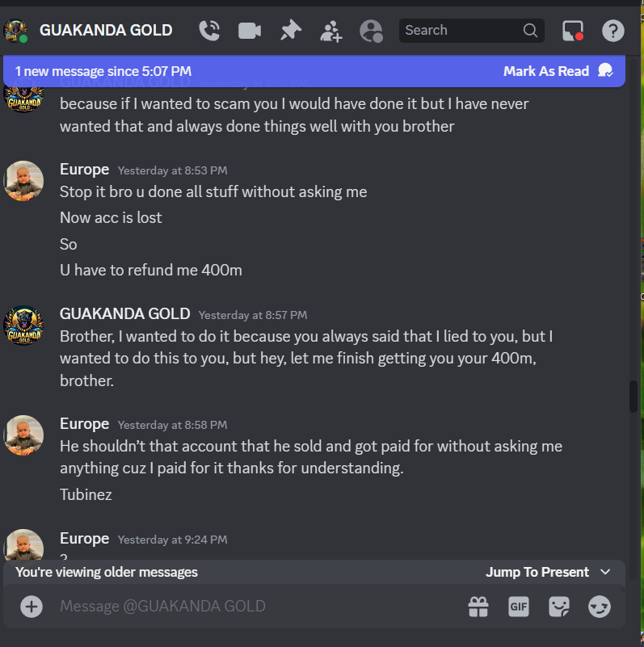Image resolution: width=644 pixels, height=647 pixels.
Task: Click the message box for @GUAKANDA GOLD
Action: pos(256,606)
